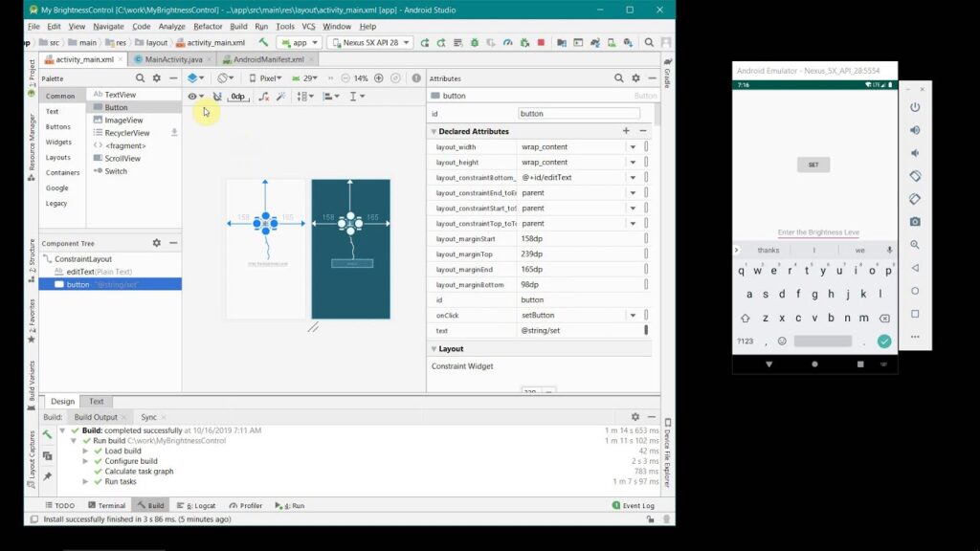Screen dimensions: 980x551
Task: Tap Enter the Brightness Level field in emulator
Action: coord(818,232)
